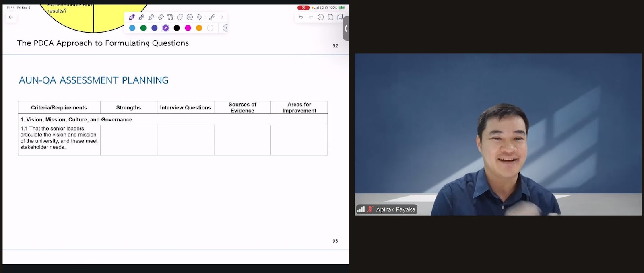The image size is (644, 273).
Task: Redo the annotation
Action: pos(311,17)
